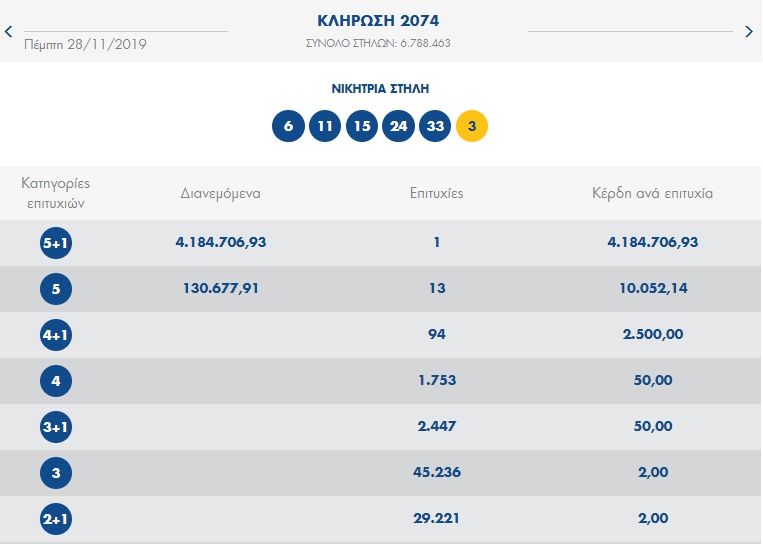
Task: Click the 45.236 winners count
Action: click(x=436, y=472)
